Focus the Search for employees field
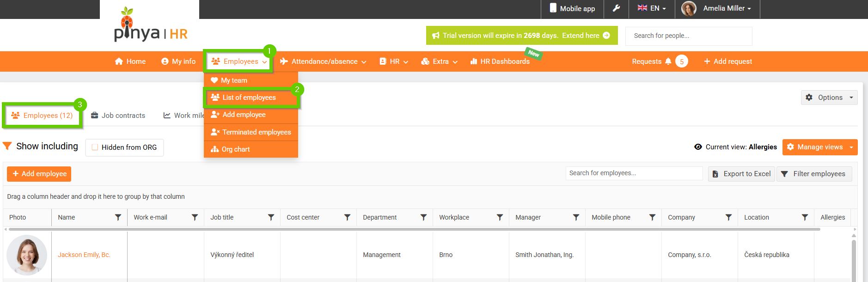 [634, 173]
